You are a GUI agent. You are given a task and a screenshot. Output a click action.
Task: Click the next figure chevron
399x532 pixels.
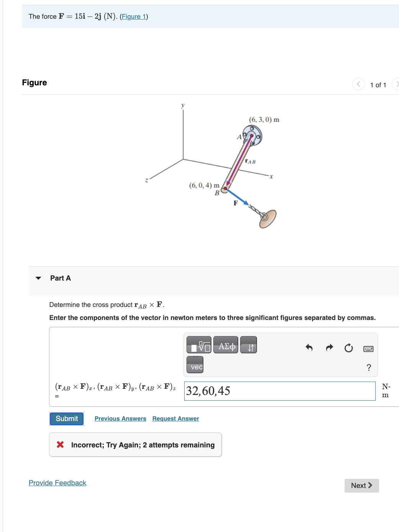[x=397, y=84]
